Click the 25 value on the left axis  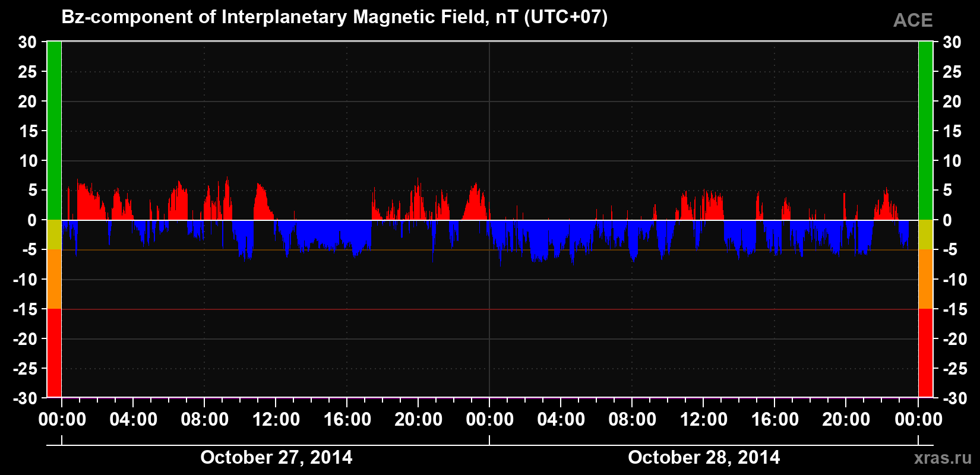click(x=27, y=72)
